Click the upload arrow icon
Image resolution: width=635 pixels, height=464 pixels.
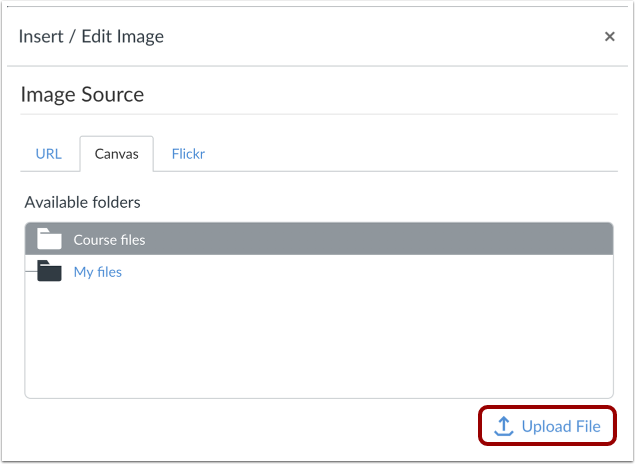tap(503, 426)
